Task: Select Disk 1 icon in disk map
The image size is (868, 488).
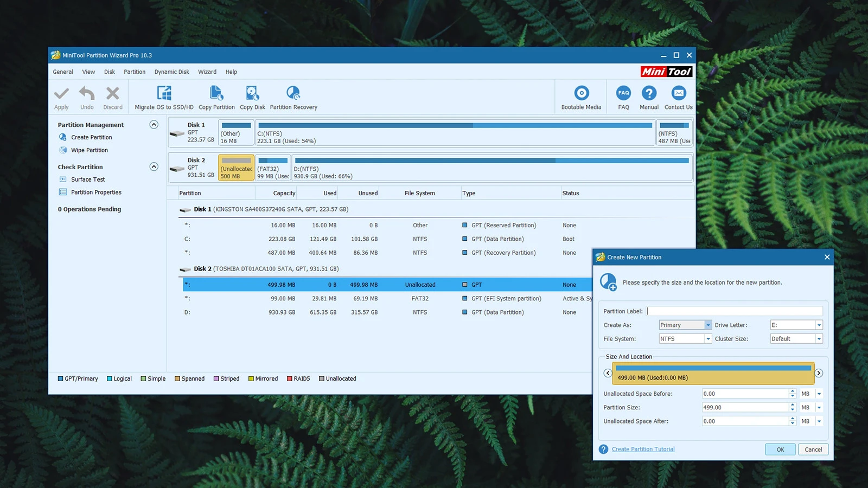Action: coord(177,133)
